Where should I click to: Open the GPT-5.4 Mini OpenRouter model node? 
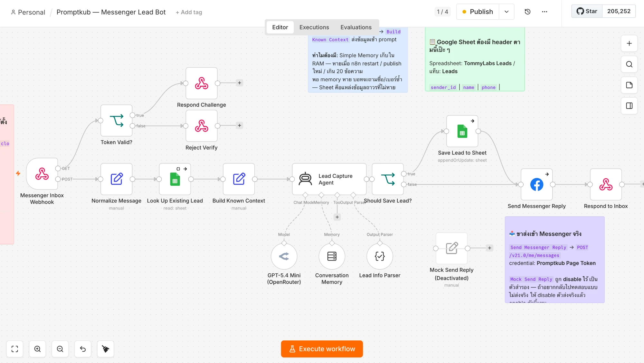point(284,256)
